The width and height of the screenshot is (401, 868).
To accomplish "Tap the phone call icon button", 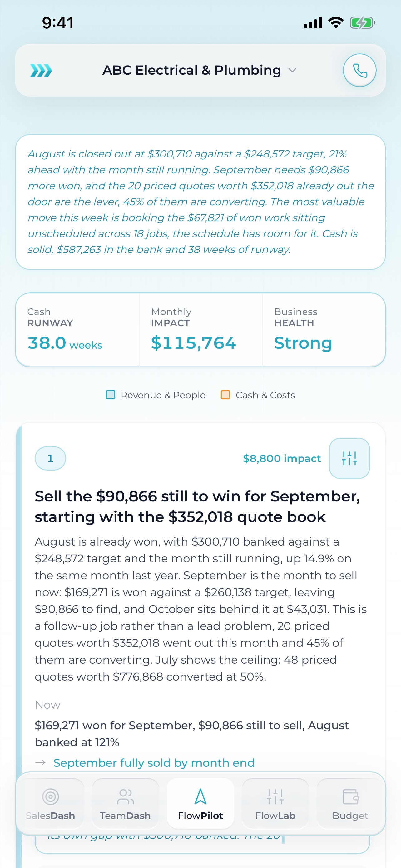I will 359,70.
